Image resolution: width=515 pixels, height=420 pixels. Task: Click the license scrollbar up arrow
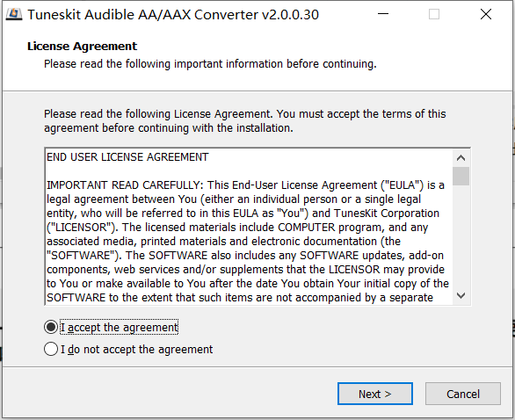point(461,158)
